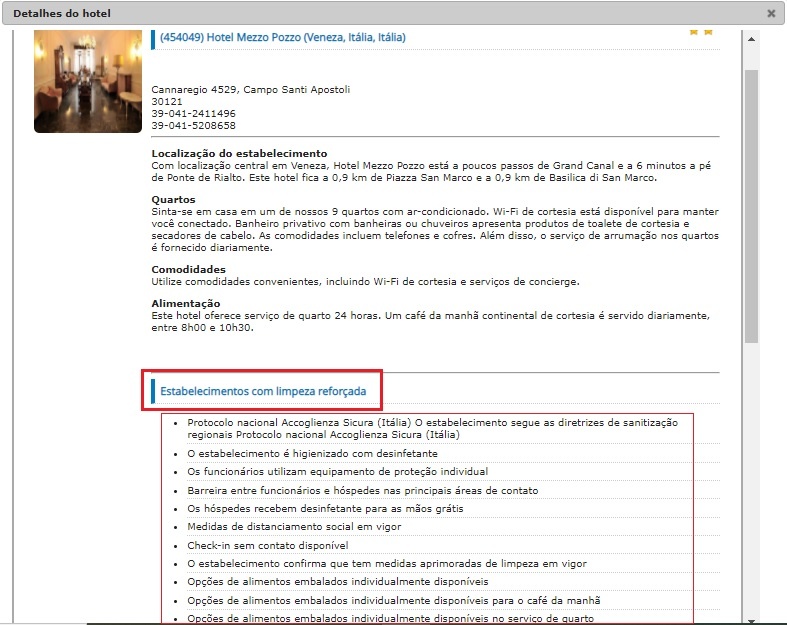Click 'Check-in sem contato disponível' item

pyautogui.click(x=268, y=545)
